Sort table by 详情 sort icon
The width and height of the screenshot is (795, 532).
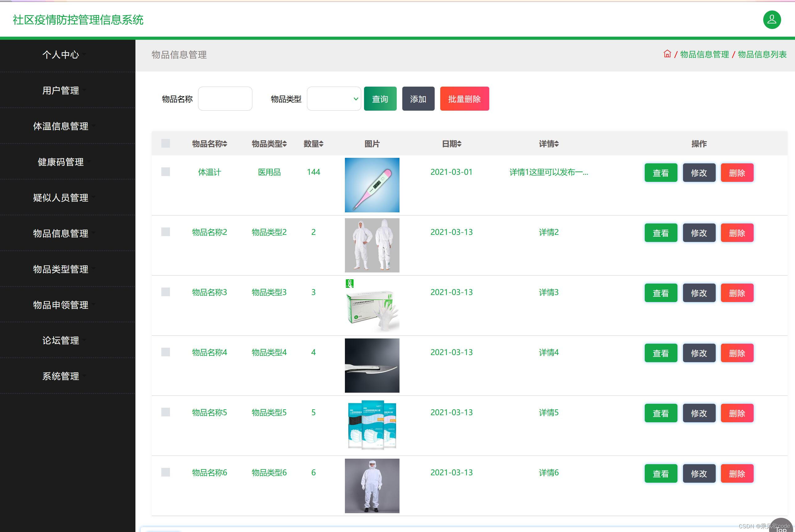(x=557, y=144)
